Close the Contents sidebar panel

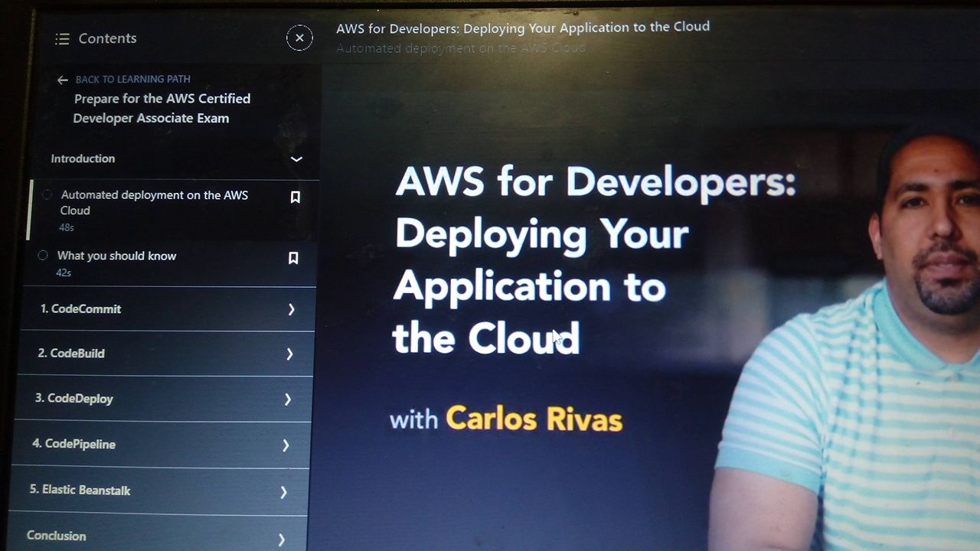pos(299,37)
